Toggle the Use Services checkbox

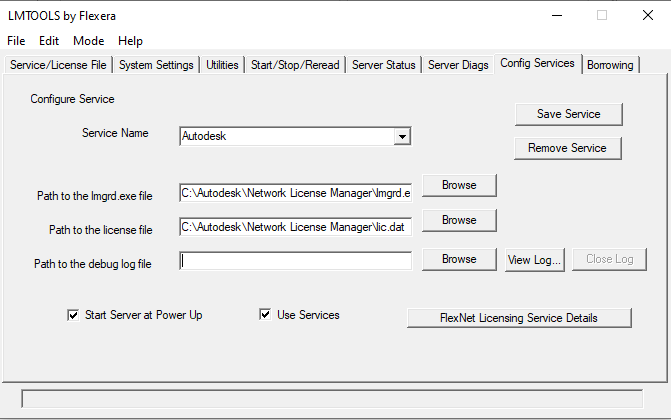(265, 315)
